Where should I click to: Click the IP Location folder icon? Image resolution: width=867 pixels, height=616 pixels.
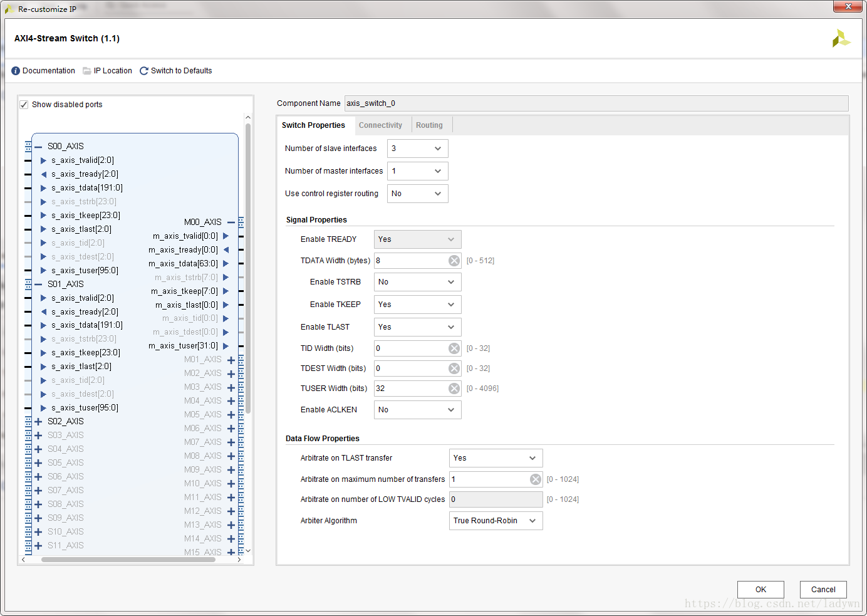pos(87,71)
